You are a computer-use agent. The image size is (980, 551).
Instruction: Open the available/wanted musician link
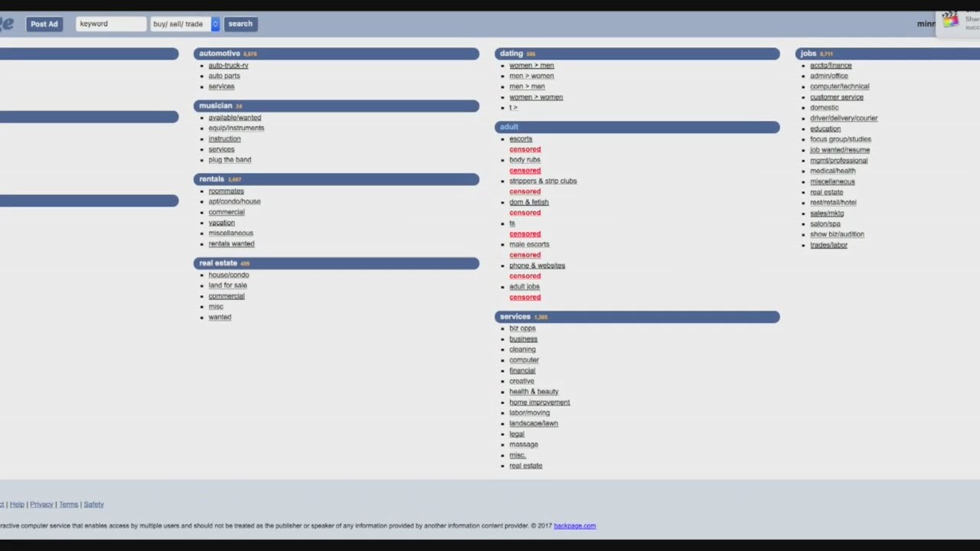[234, 118]
